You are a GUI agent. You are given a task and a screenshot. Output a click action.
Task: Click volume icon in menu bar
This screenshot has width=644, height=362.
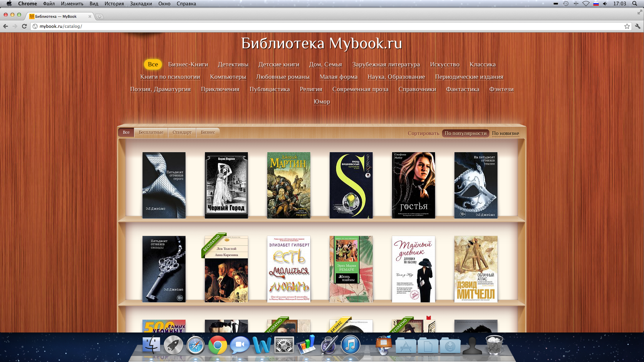click(605, 4)
